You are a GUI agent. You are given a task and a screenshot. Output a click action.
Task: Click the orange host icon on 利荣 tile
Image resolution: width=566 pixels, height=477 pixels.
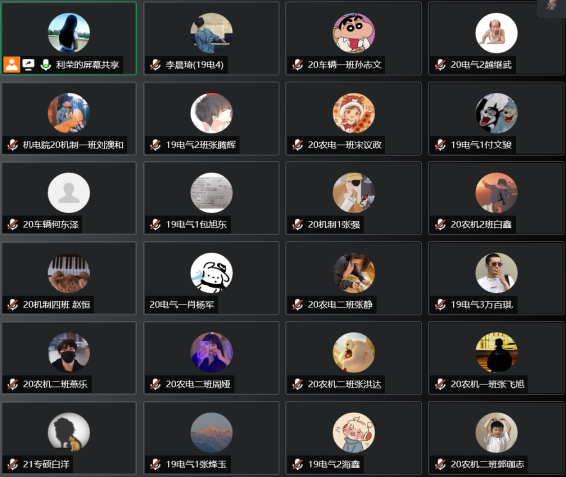click(12, 65)
